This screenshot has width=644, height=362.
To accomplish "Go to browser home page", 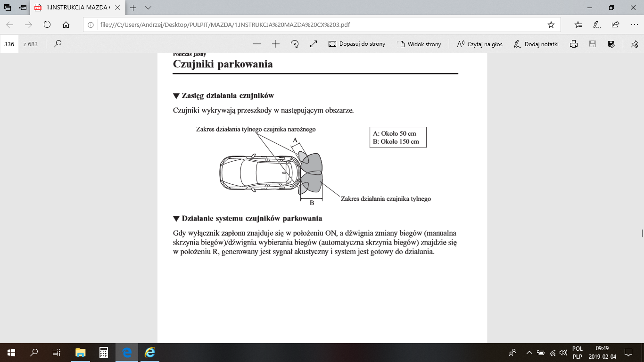I will point(66,25).
